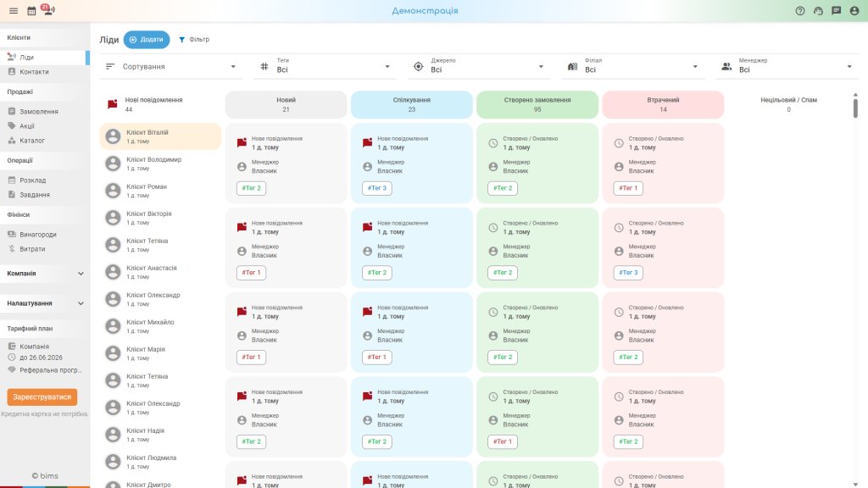Open lead Клієнт Вікторія
This screenshot has height=488, width=868.
coord(160,218)
